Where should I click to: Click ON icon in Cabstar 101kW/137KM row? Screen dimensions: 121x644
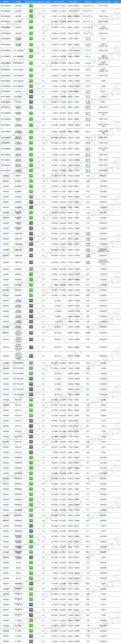click(31, 255)
